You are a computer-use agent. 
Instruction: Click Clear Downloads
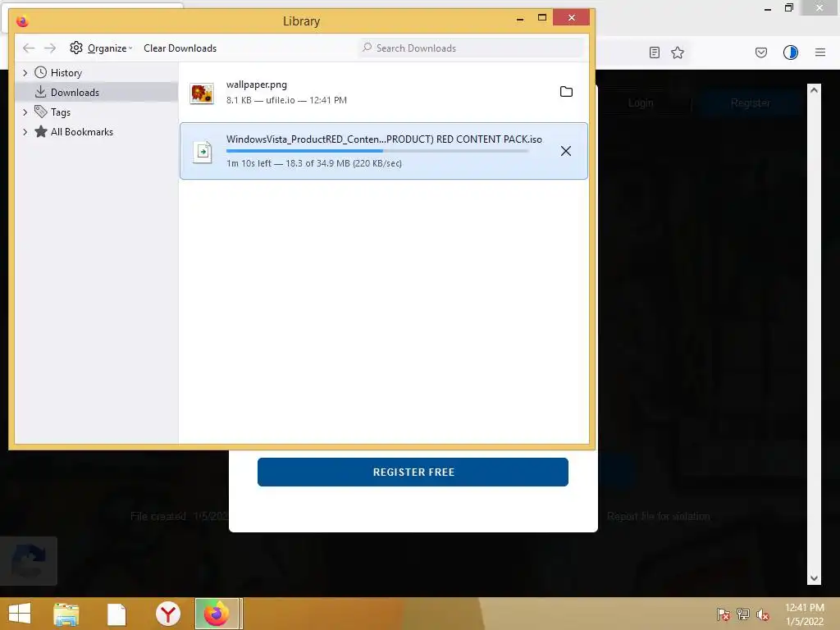click(180, 48)
